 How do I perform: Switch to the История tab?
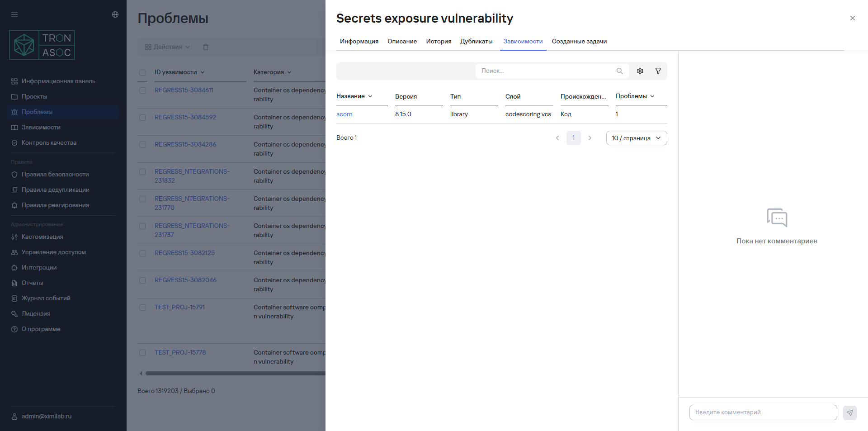pyautogui.click(x=439, y=42)
